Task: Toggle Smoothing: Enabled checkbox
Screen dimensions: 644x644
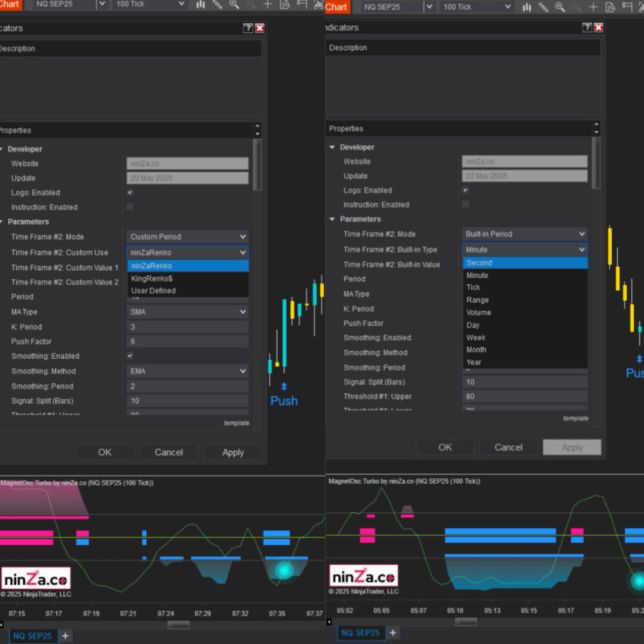Action: (130, 356)
